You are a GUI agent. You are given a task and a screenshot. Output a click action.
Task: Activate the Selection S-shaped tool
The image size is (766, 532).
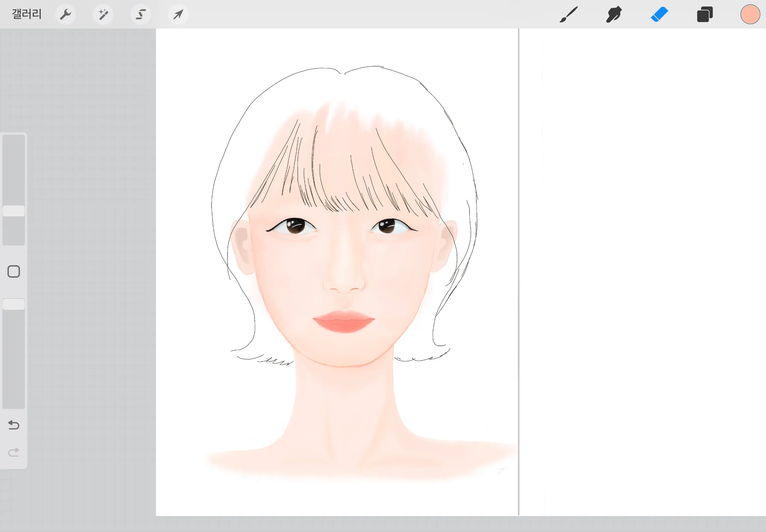point(141,14)
